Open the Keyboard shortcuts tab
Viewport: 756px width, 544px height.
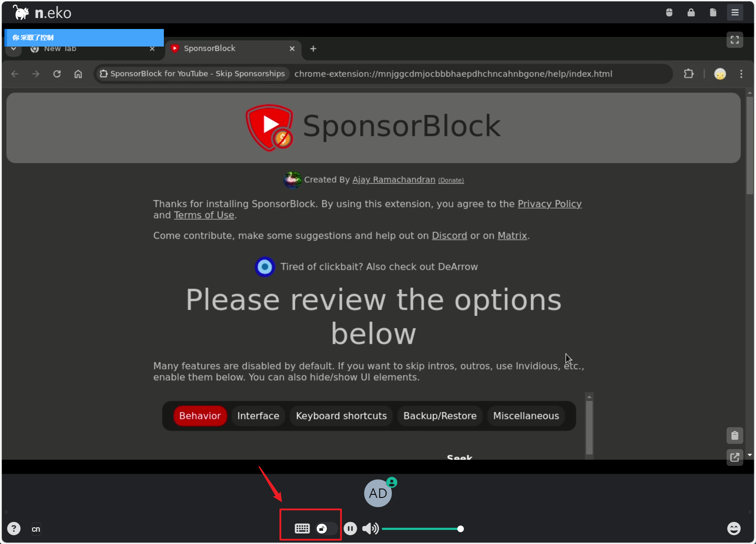pos(341,416)
